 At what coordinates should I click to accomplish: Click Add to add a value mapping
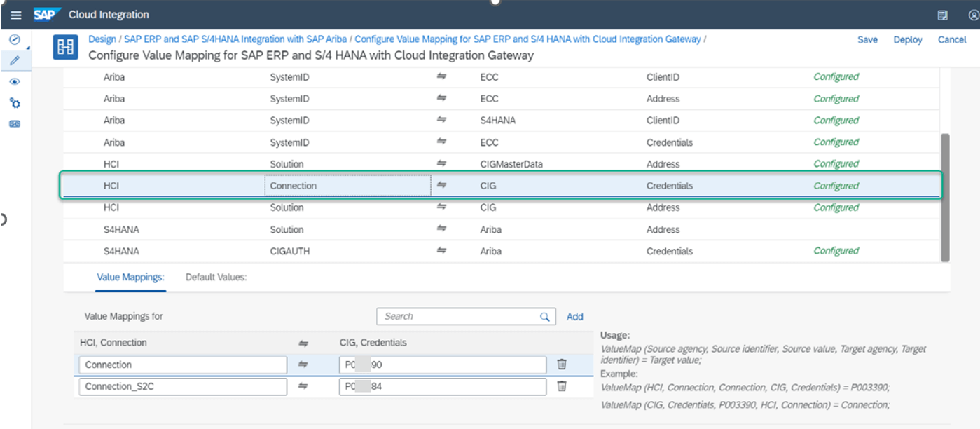point(574,317)
